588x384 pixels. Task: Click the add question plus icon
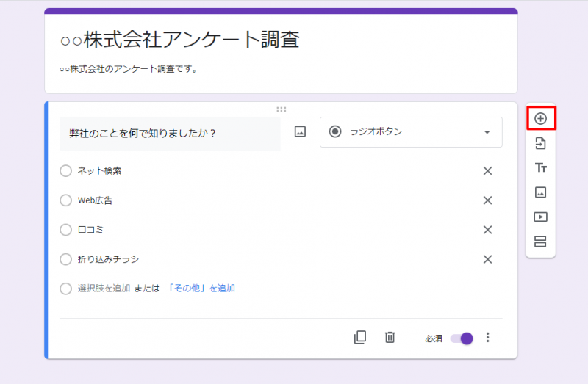click(540, 118)
